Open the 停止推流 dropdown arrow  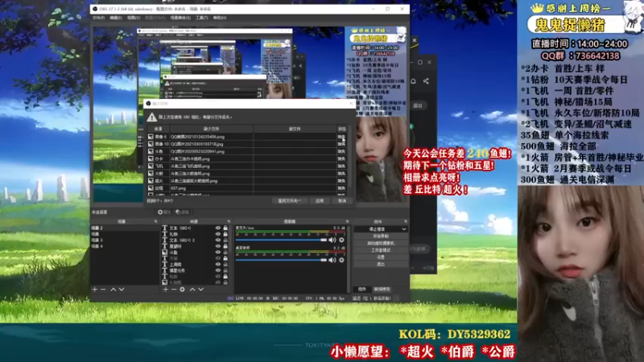404,229
